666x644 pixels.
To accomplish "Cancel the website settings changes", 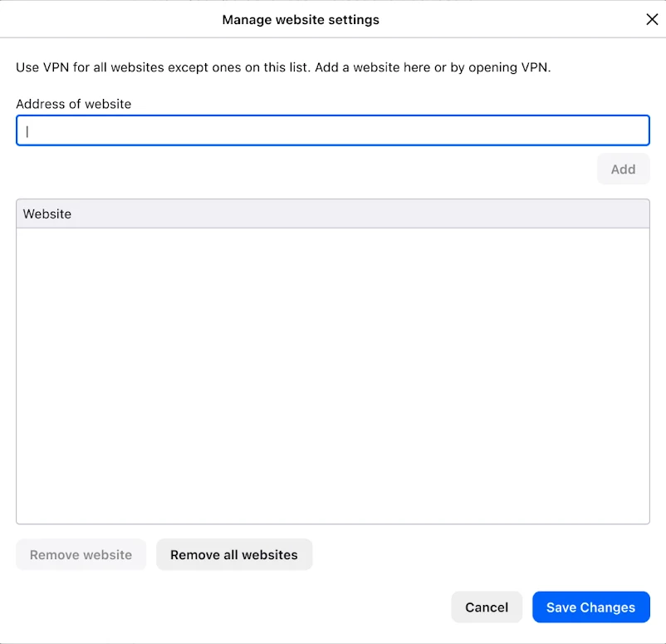I will (487, 607).
